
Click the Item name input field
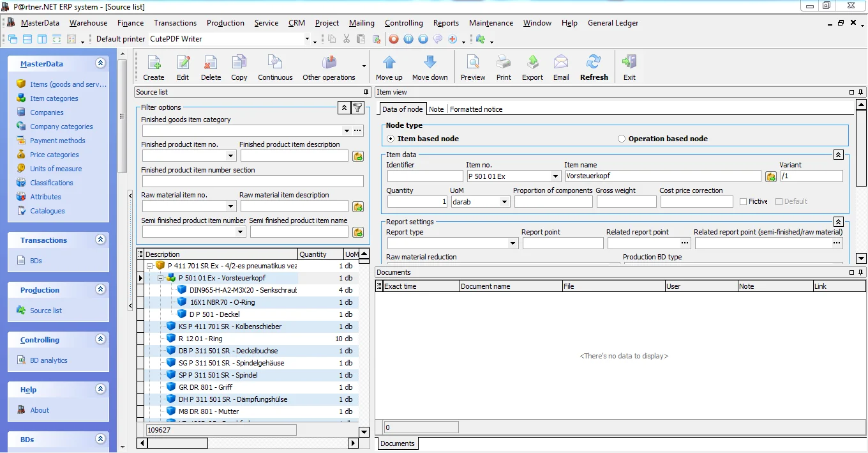point(662,176)
